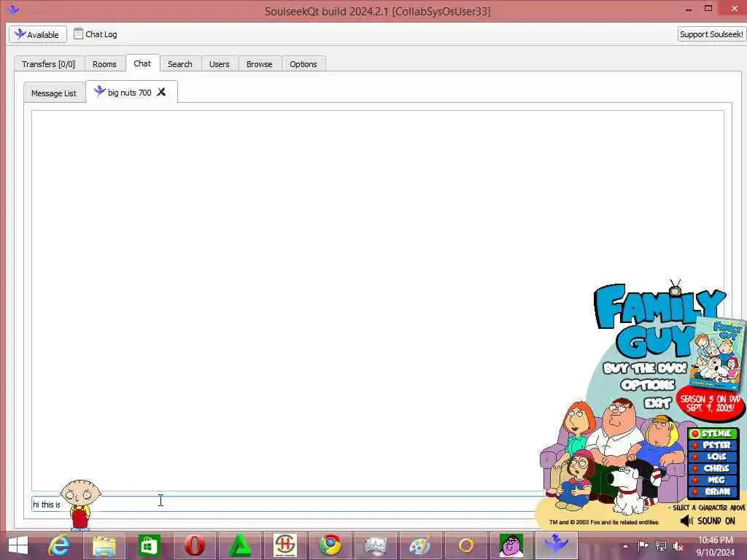Screen dimensions: 747x560
Task: Close the big nuts 700 chat tab
Action: pos(161,92)
